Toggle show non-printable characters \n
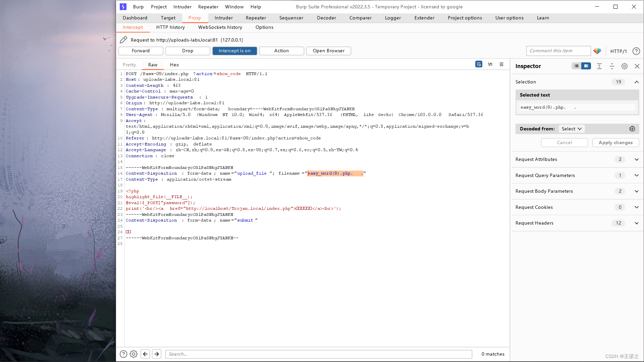This screenshot has height=362, width=644. (490, 64)
